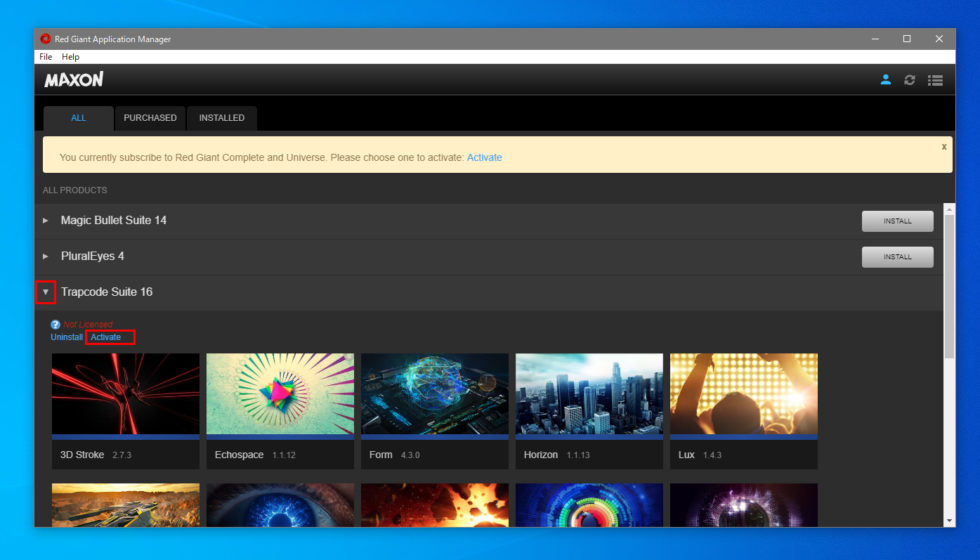Switch to the PURCHASED tab

click(x=150, y=118)
